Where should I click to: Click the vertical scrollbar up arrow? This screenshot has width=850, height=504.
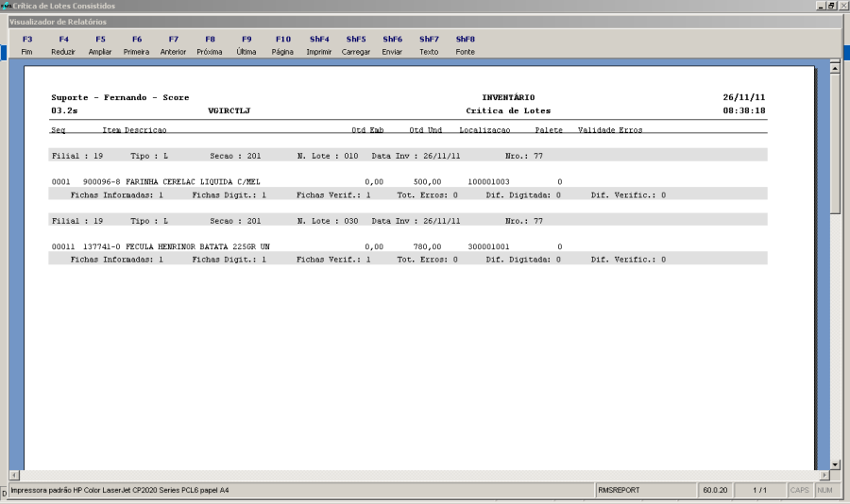(x=835, y=69)
